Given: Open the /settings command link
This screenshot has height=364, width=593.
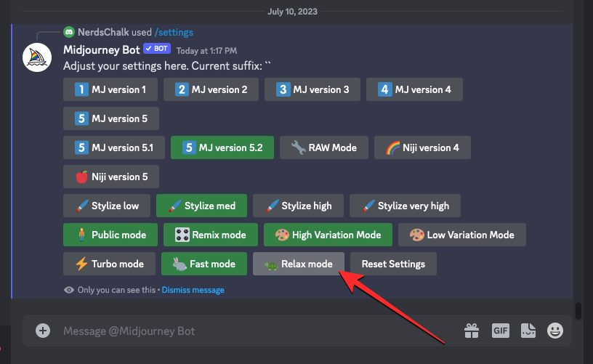Looking at the screenshot, I should 174,33.
